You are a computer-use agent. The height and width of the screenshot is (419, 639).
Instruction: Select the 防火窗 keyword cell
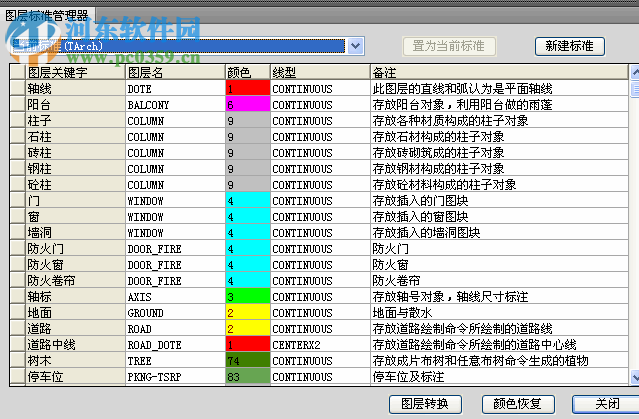pyautogui.click(x=75, y=265)
